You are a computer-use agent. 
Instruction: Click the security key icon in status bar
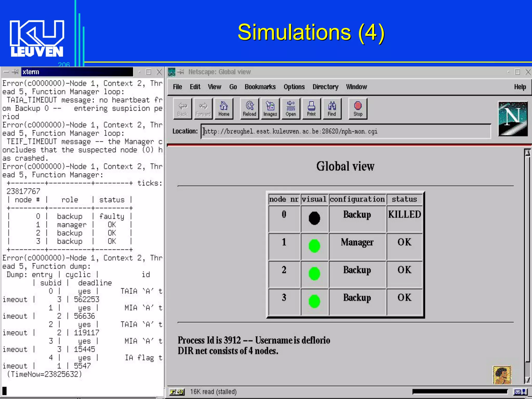(x=177, y=392)
